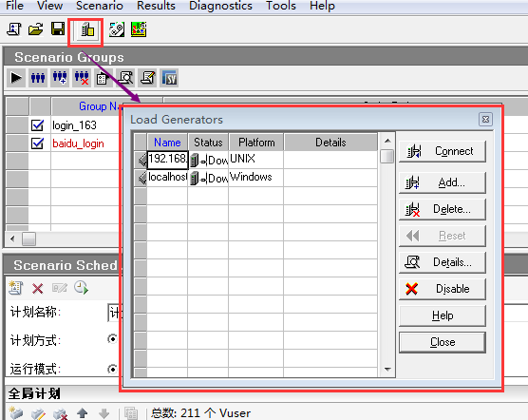Image resolution: width=528 pixels, height=420 pixels.
Task: Select the login_163 group name
Action: click(x=75, y=125)
